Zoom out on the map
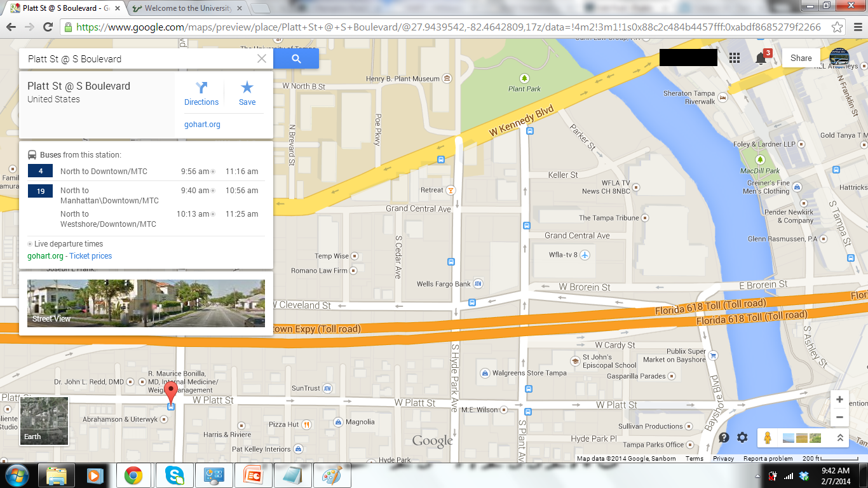Image resolution: width=868 pixels, height=488 pixels. point(839,417)
